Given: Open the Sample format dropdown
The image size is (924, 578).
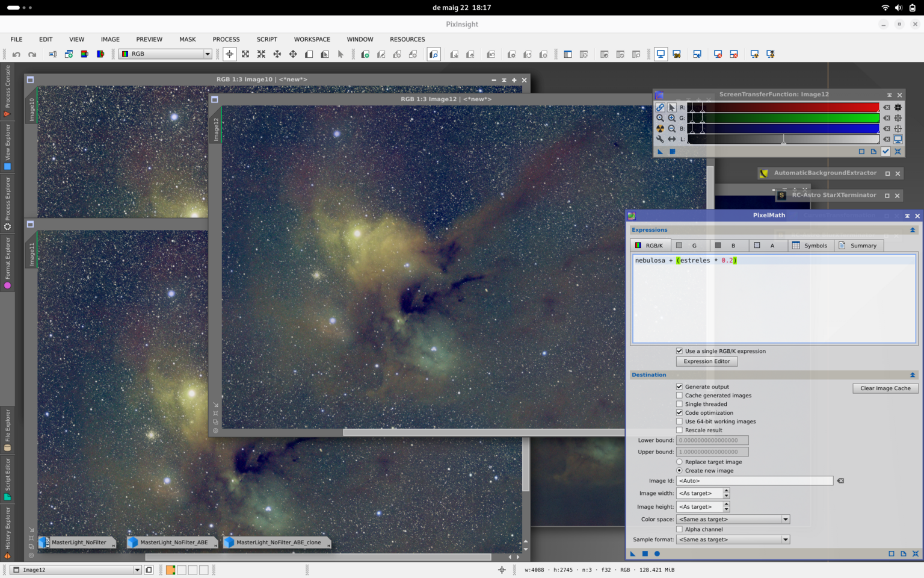Looking at the screenshot, I should click(x=733, y=539).
